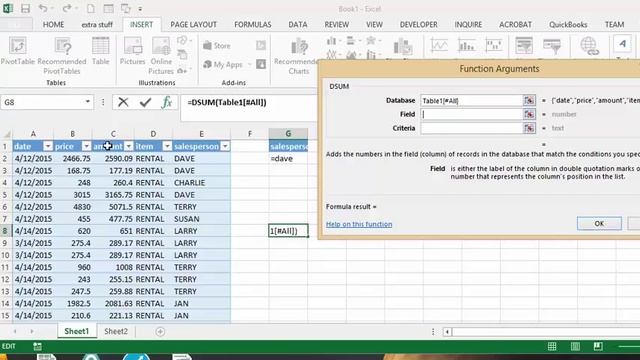The width and height of the screenshot is (640, 360).
Task: Insert a Slicer filter
Action: [x=524, y=46]
